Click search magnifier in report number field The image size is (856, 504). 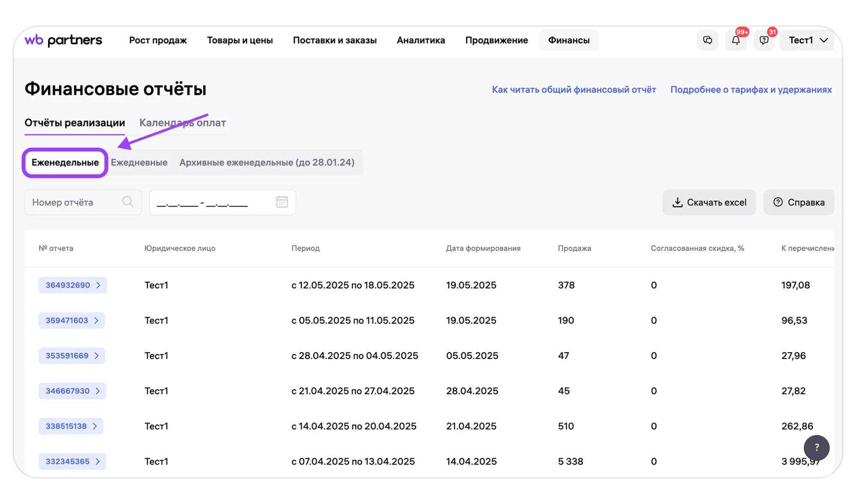tap(128, 202)
